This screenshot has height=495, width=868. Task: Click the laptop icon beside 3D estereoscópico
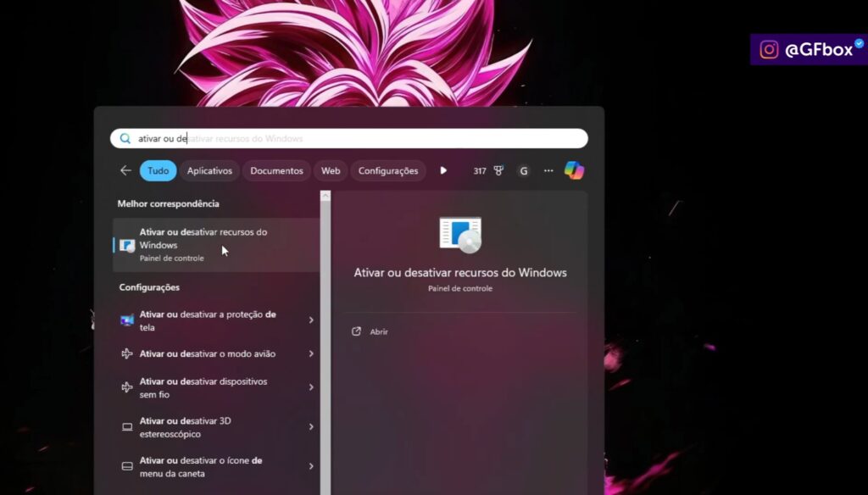(127, 427)
